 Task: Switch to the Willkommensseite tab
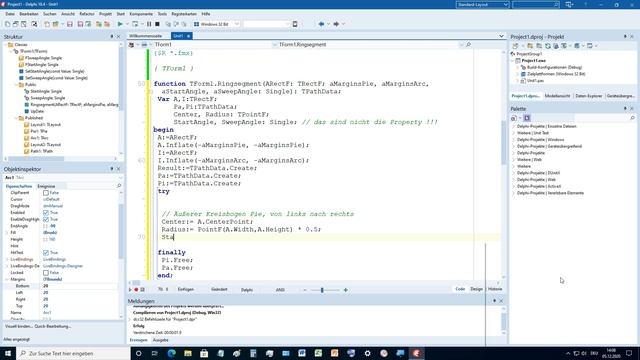click(x=146, y=36)
